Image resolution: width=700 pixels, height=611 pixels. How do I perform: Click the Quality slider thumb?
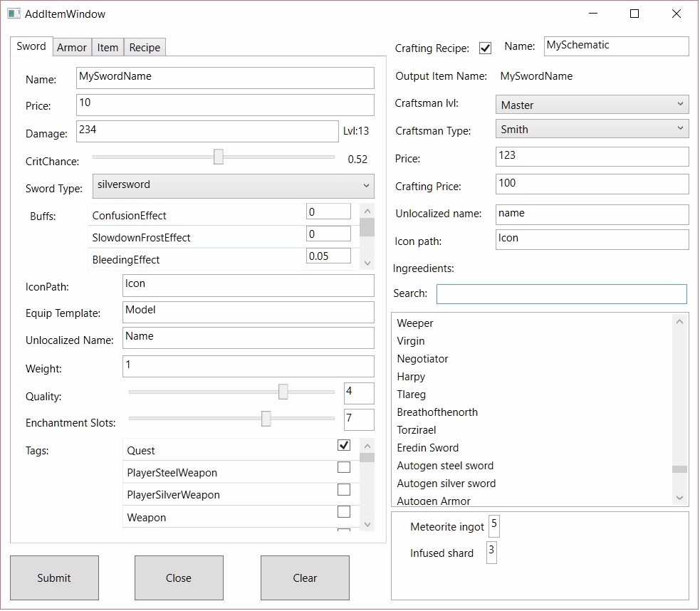283,392
